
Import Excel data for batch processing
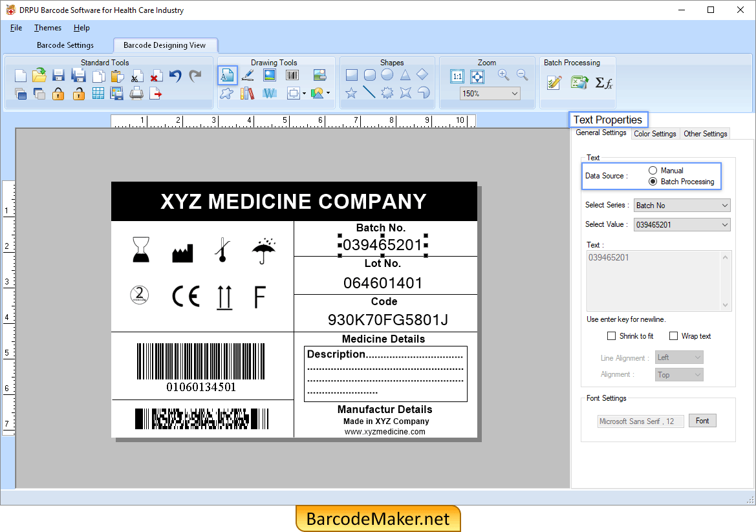coord(579,82)
